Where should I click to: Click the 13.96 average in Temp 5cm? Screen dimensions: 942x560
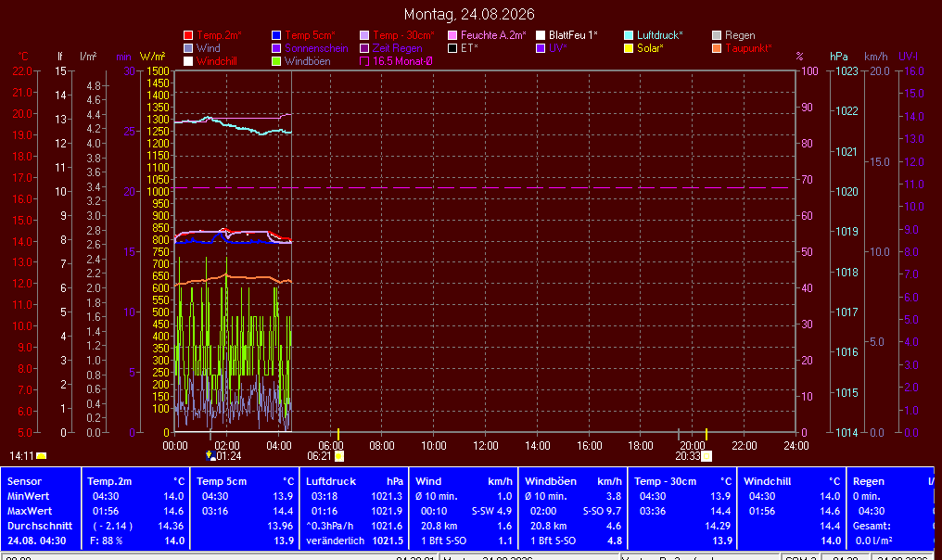[x=280, y=526]
